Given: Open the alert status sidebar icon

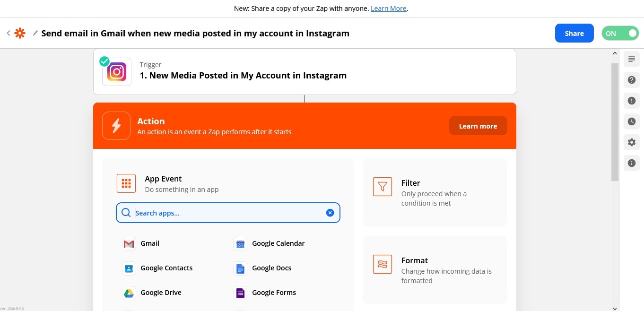Looking at the screenshot, I should pyautogui.click(x=631, y=101).
